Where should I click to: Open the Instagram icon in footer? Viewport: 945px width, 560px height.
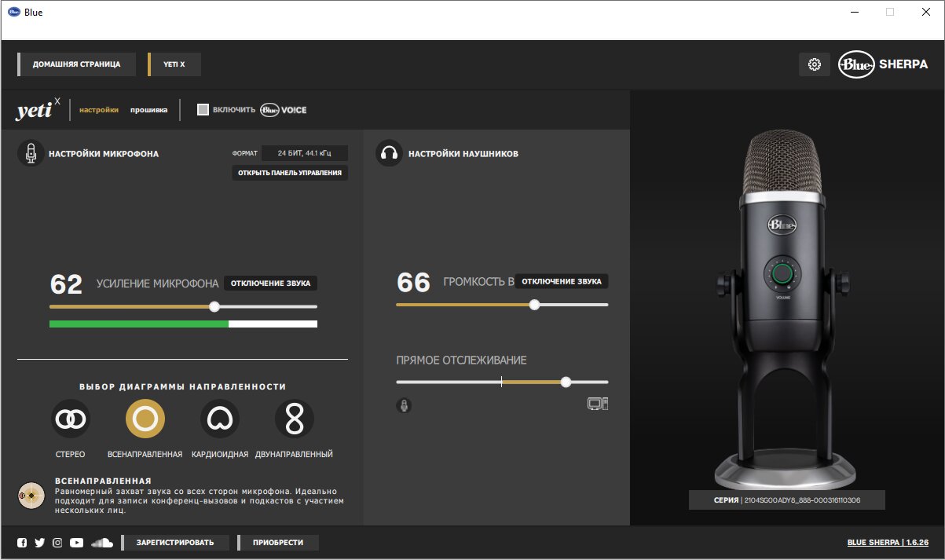tap(57, 543)
